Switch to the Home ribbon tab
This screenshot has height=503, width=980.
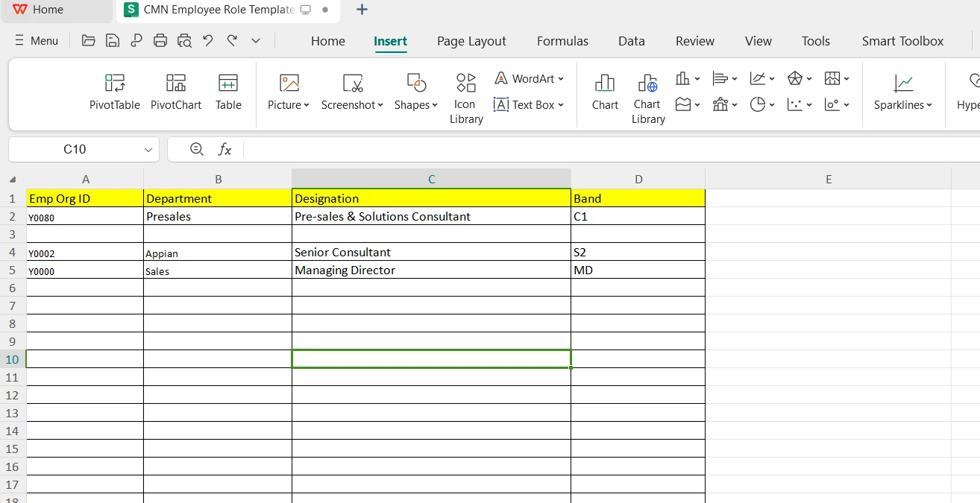328,41
